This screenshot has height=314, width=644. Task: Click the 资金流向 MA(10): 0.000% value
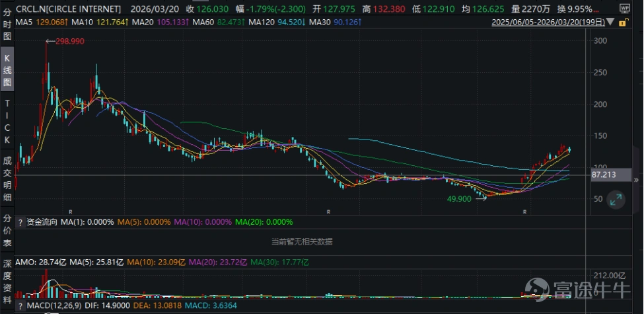203,222
